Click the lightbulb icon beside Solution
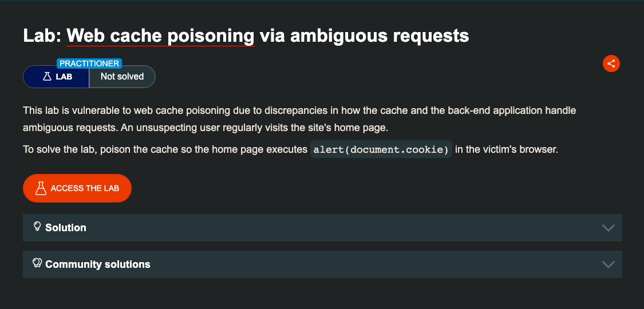Image resolution: width=644 pixels, height=309 pixels. point(37,227)
